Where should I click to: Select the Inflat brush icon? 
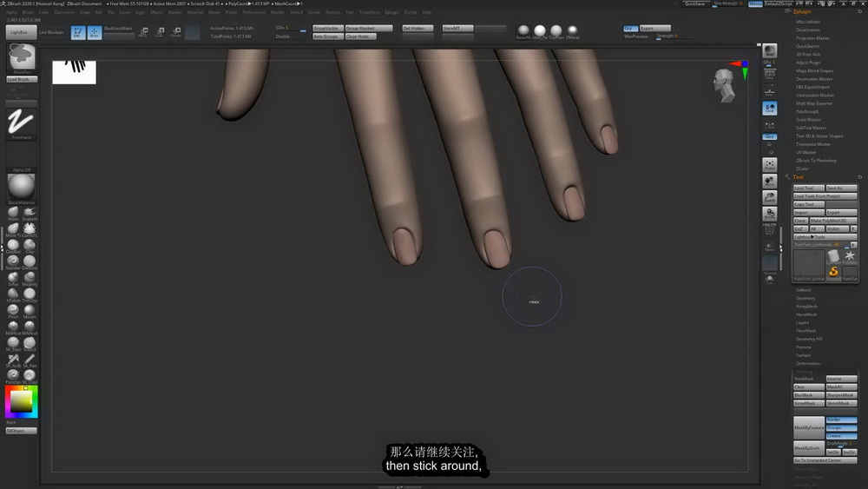(13, 279)
